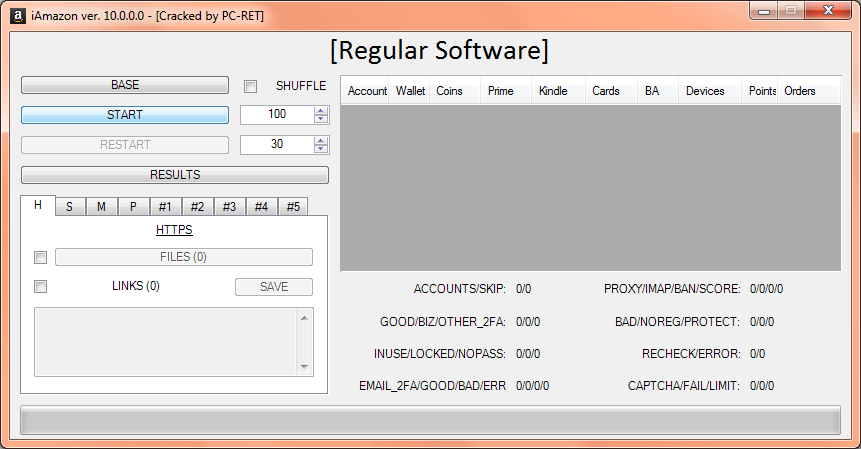
Task: Click the [Regular Software] heading
Action: click(439, 50)
